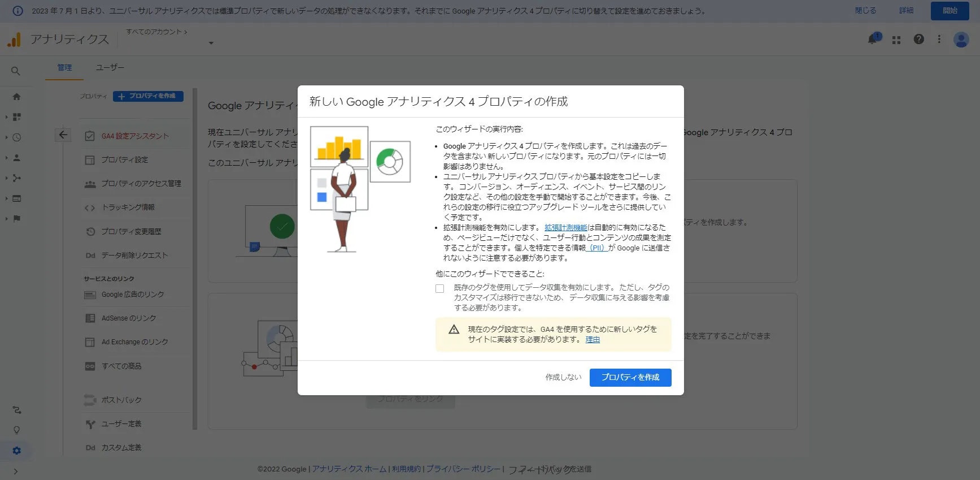
Task: Expand the account selector dropdown arrow
Action: pyautogui.click(x=211, y=43)
